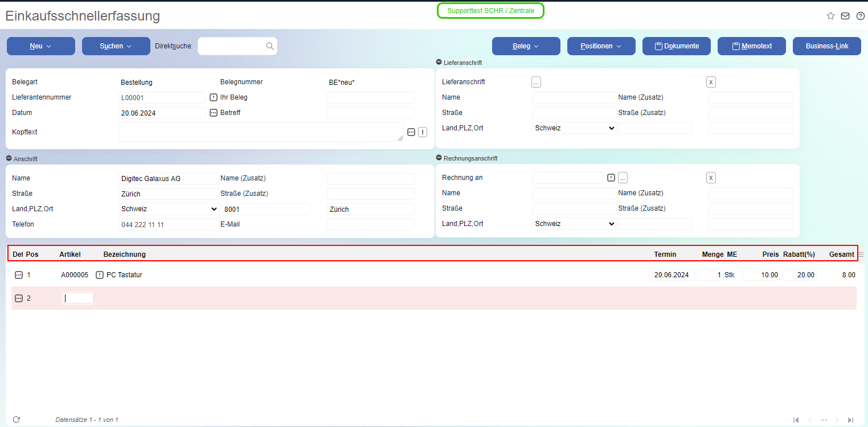This screenshot has width=868, height=427.
Task: Click the Dokumente button
Action: click(x=677, y=46)
